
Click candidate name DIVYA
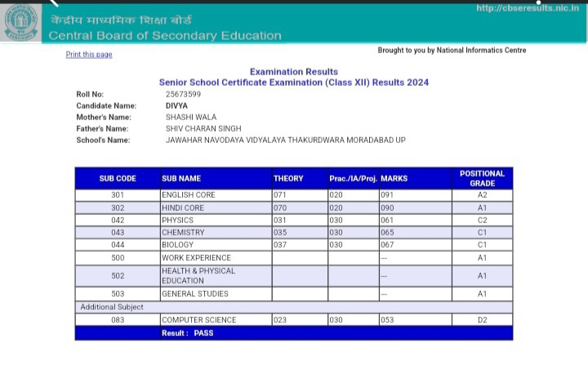176,105
